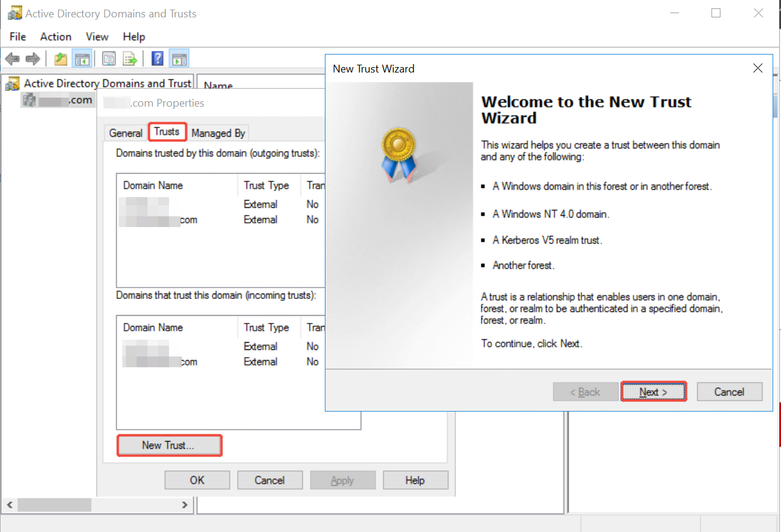Maximize the Active Directory Domains and Trusts window
This screenshot has height=532, width=781.
click(x=716, y=13)
